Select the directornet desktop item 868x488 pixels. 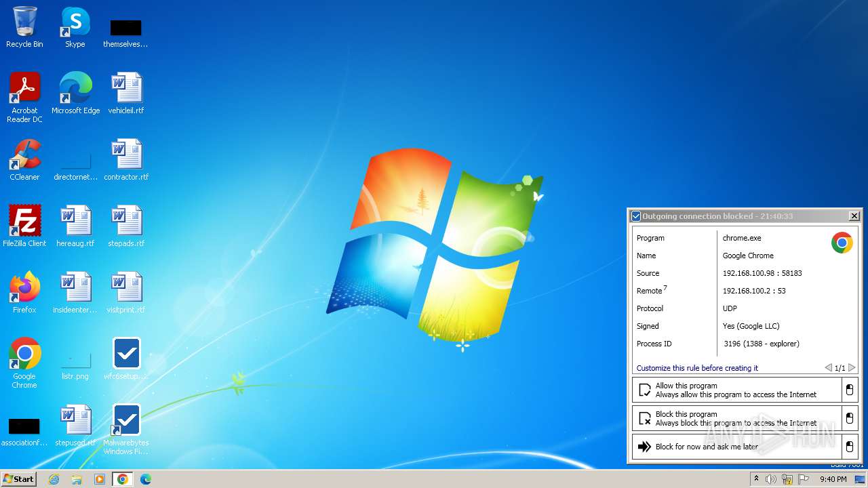[x=75, y=166]
